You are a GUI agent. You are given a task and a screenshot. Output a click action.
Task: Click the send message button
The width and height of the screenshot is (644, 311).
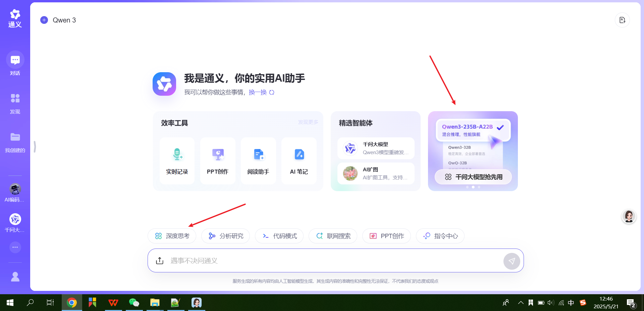pos(512,261)
